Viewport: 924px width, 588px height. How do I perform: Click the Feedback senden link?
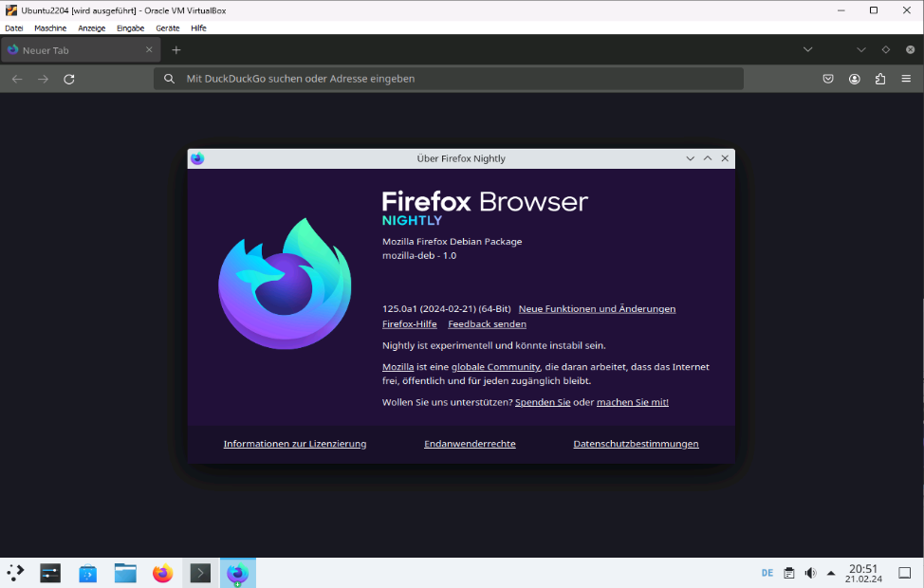point(487,324)
